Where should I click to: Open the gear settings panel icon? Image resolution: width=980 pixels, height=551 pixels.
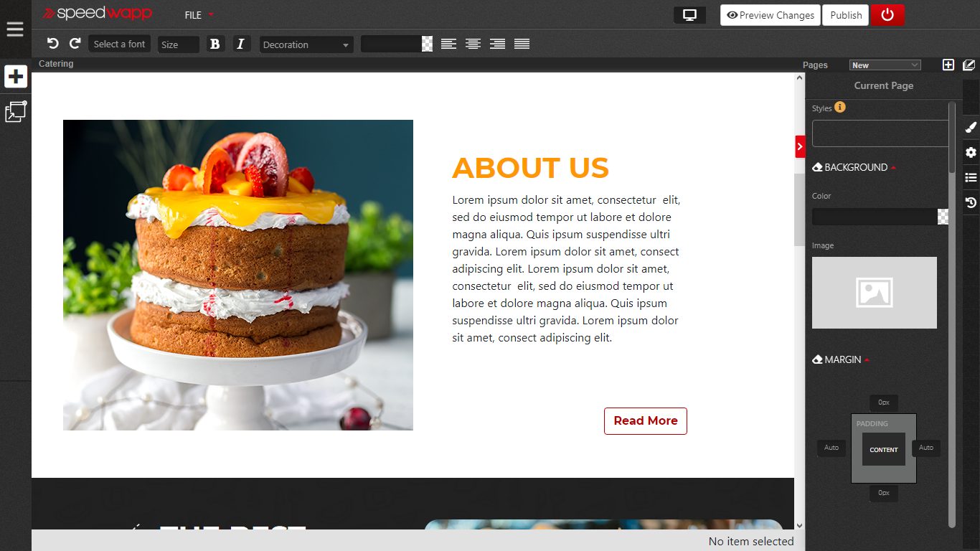coord(971,152)
